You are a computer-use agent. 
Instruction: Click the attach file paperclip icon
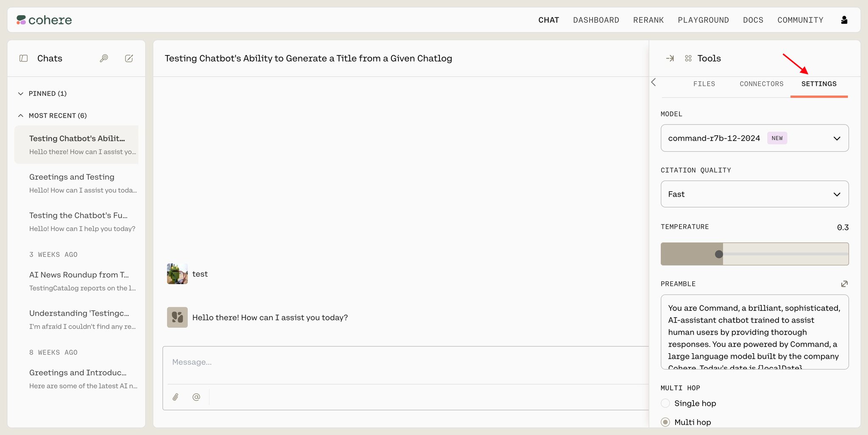[175, 397]
